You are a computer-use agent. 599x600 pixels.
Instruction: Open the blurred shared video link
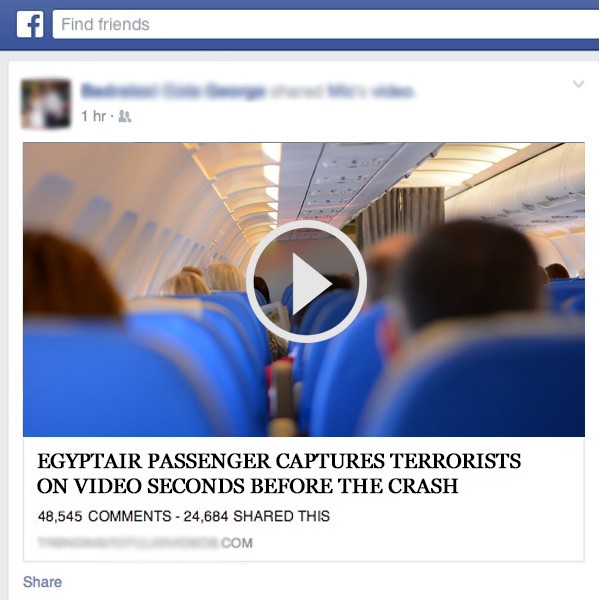pyautogui.click(x=371, y=92)
